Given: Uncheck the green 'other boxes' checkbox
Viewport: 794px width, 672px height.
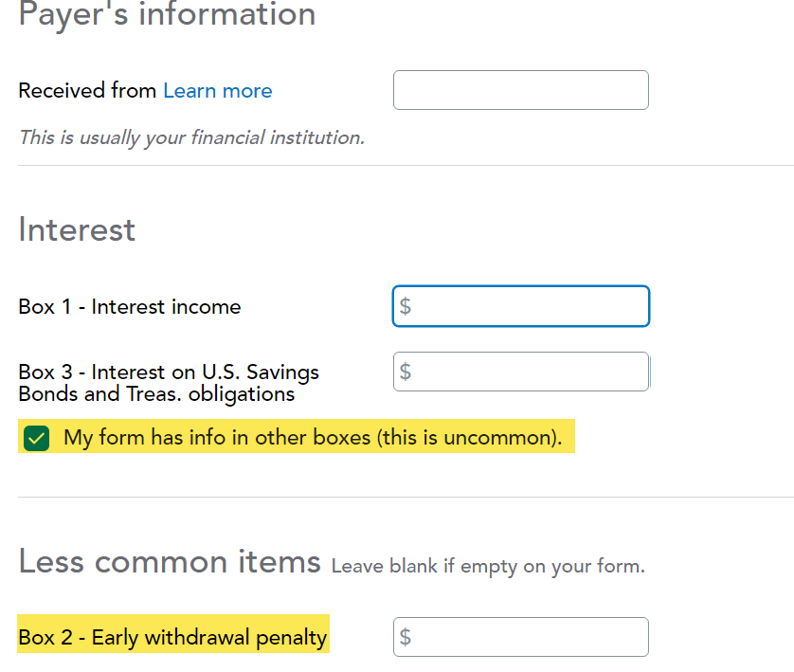Looking at the screenshot, I should [37, 438].
